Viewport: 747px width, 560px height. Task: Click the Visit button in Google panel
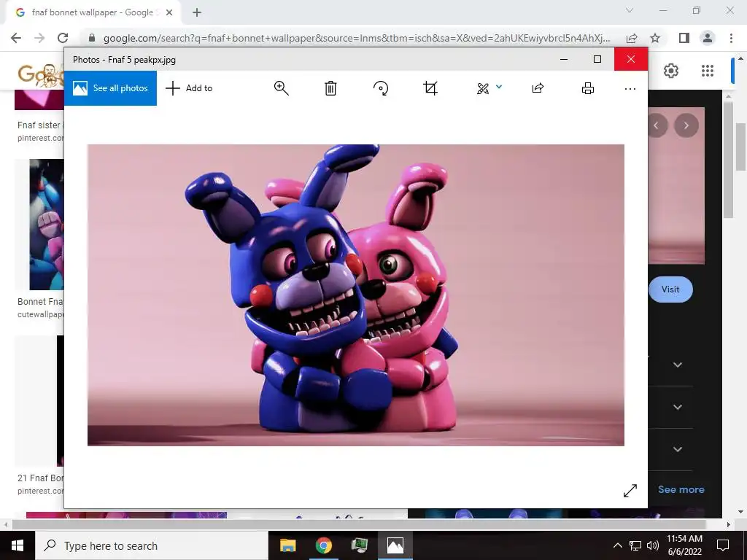[670, 289]
